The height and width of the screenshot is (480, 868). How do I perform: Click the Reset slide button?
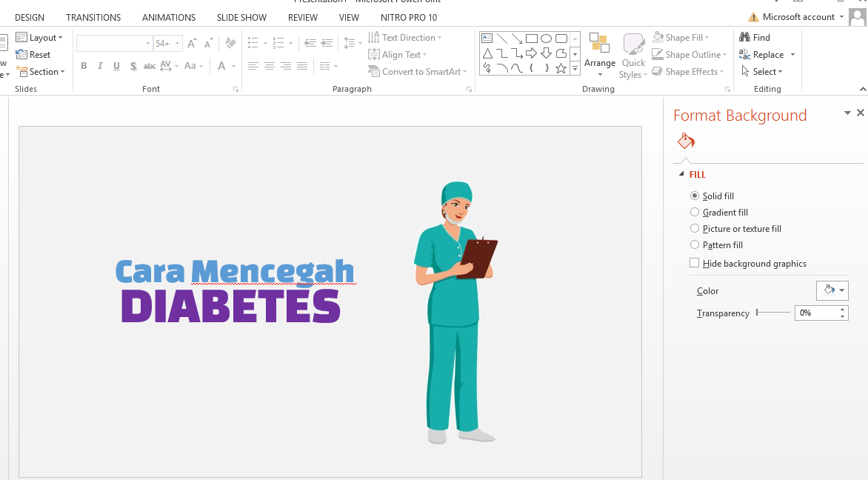pyautogui.click(x=33, y=55)
